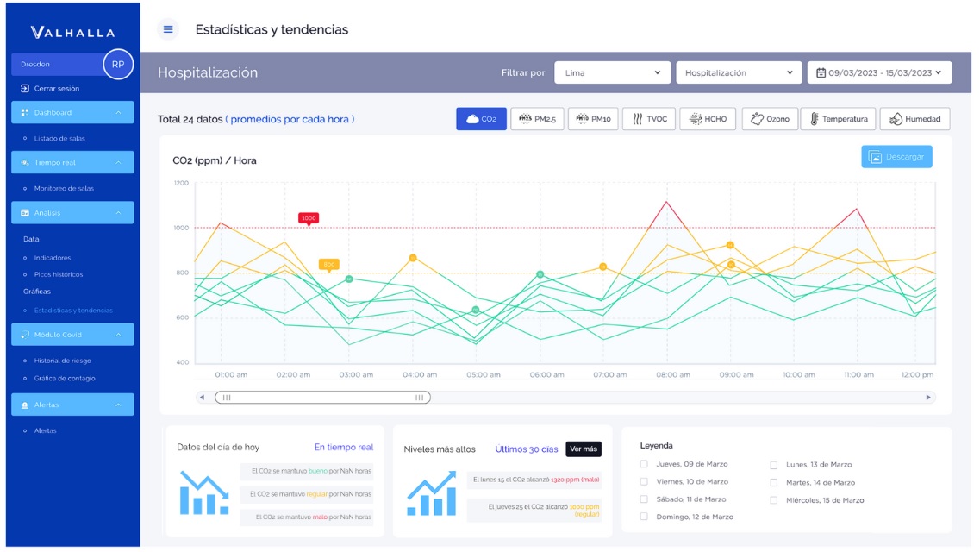Show HCHO readings chart

point(707,119)
